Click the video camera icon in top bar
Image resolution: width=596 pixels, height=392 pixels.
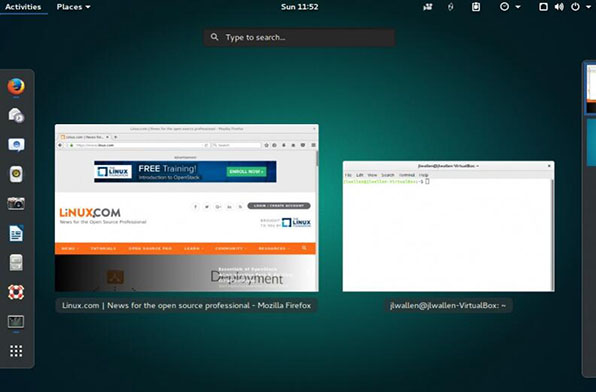[x=428, y=7]
